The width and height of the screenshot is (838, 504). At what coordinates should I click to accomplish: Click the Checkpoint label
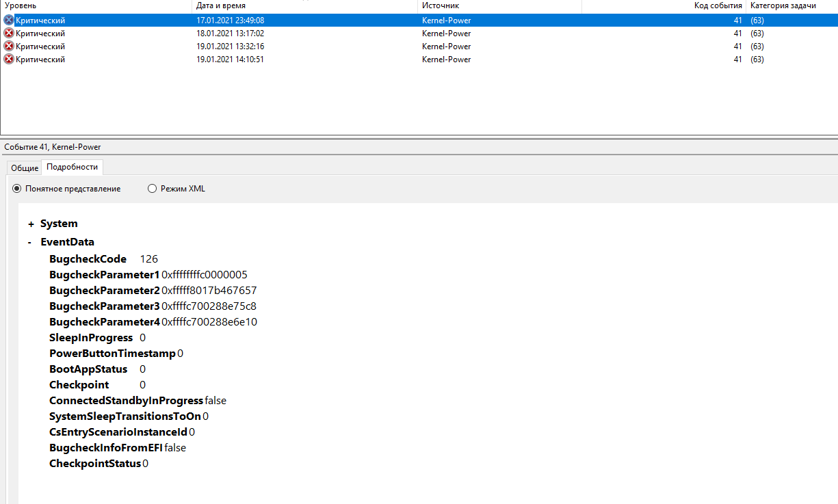point(79,385)
